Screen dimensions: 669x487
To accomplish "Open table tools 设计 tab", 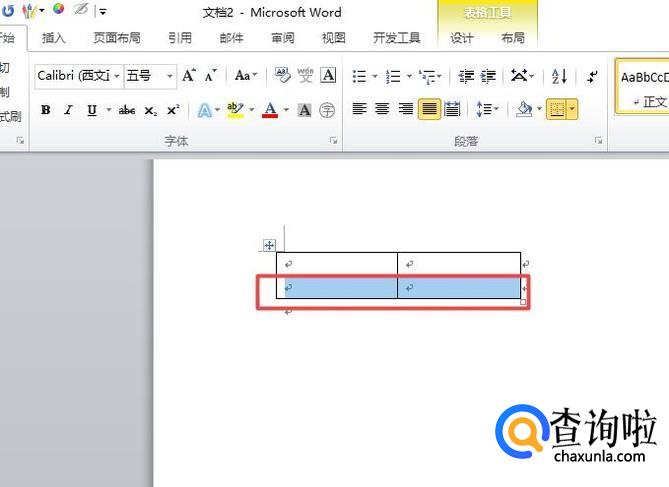I will (462, 38).
